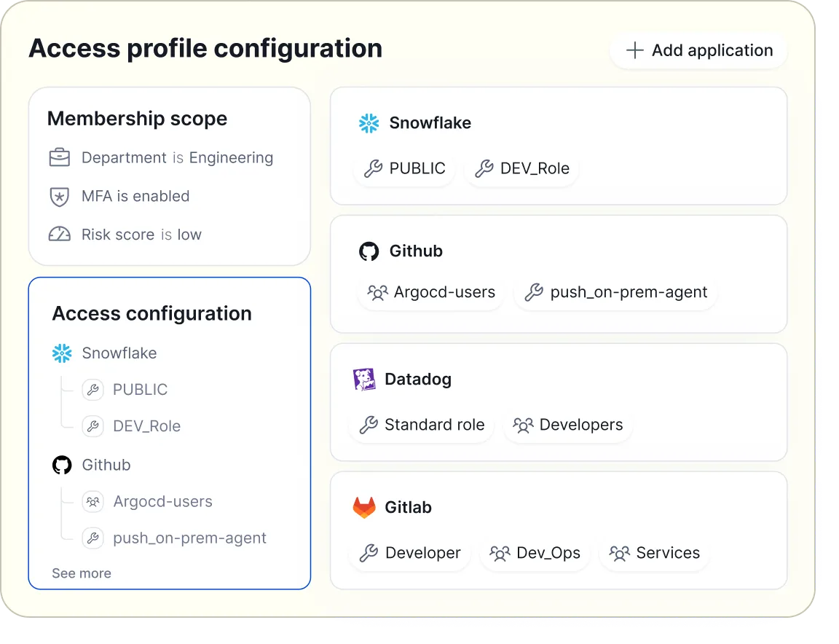Select the Dev_Ops chip in Gitlab

tap(535, 553)
